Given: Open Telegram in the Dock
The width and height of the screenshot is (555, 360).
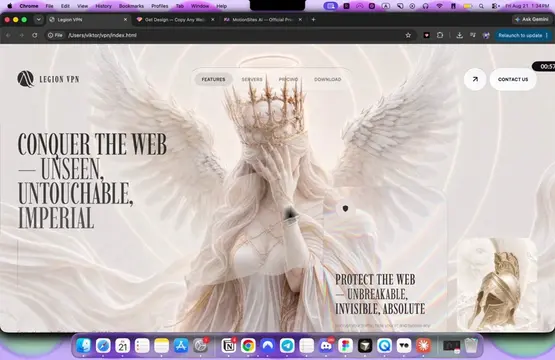Looking at the screenshot, I should tap(287, 345).
